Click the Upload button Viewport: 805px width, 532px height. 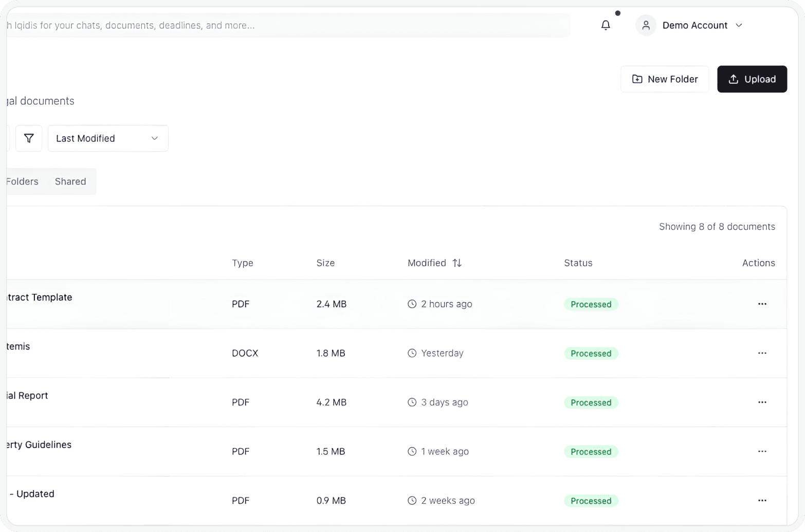coord(752,79)
